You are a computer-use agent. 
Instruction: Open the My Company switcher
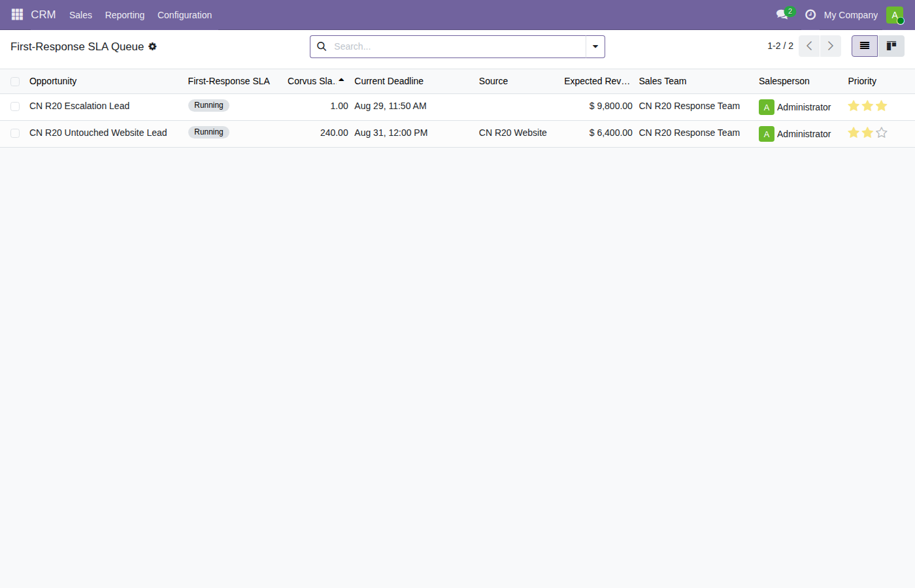point(850,15)
